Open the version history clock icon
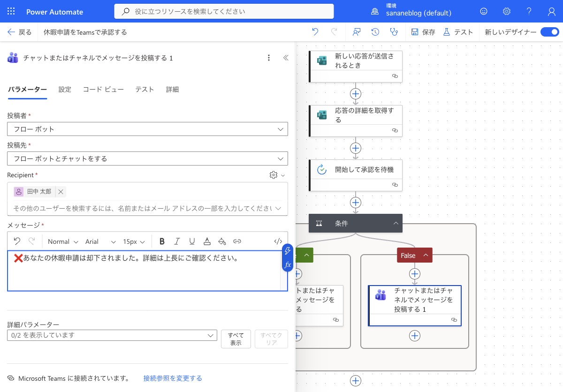Viewport: 563px width, 392px height. (375, 32)
